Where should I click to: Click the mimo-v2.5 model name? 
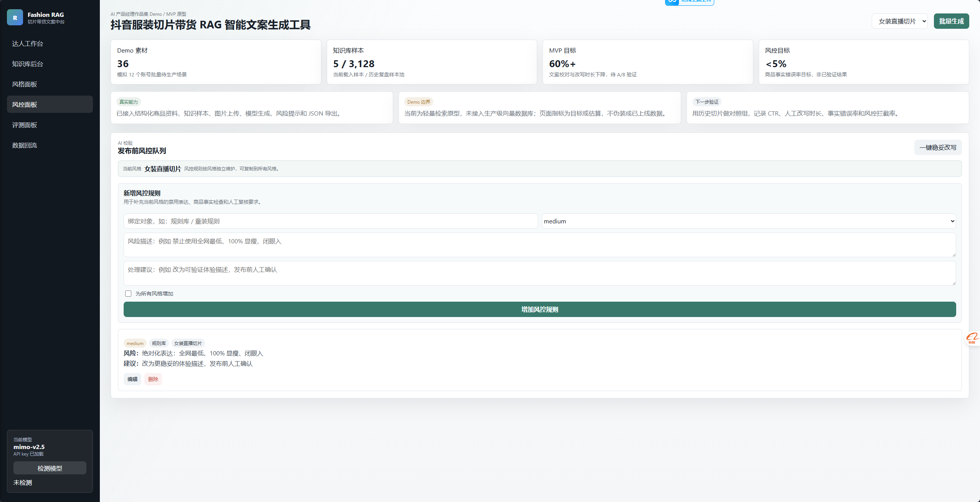[x=29, y=447]
